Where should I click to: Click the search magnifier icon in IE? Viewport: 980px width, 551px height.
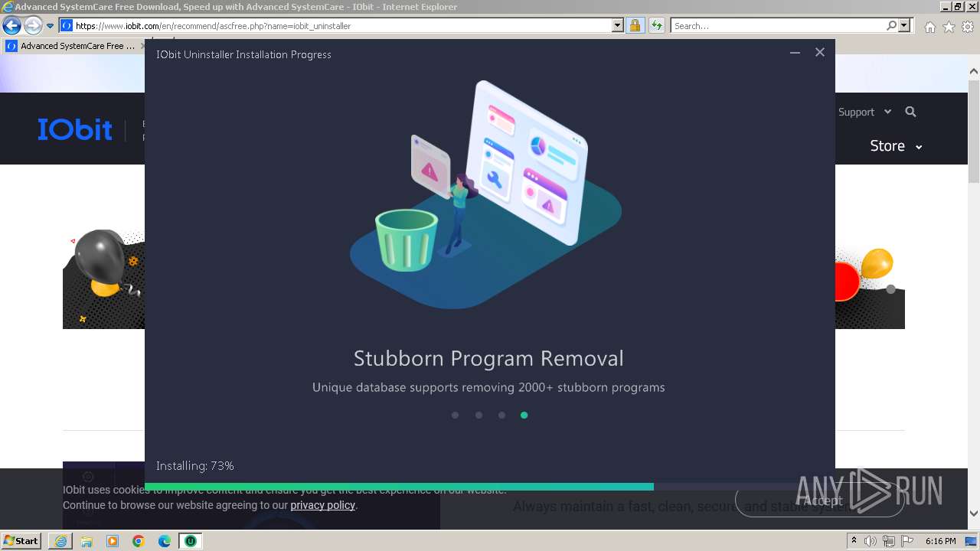coord(891,26)
